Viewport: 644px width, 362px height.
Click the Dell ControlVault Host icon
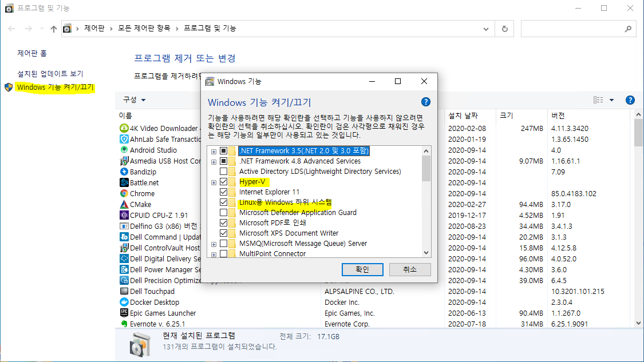(x=124, y=248)
